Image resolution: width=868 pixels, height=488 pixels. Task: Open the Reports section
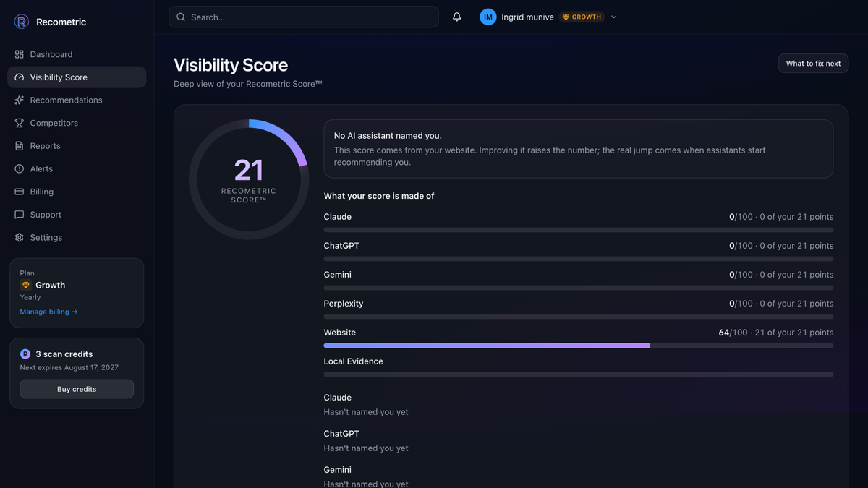point(77,146)
